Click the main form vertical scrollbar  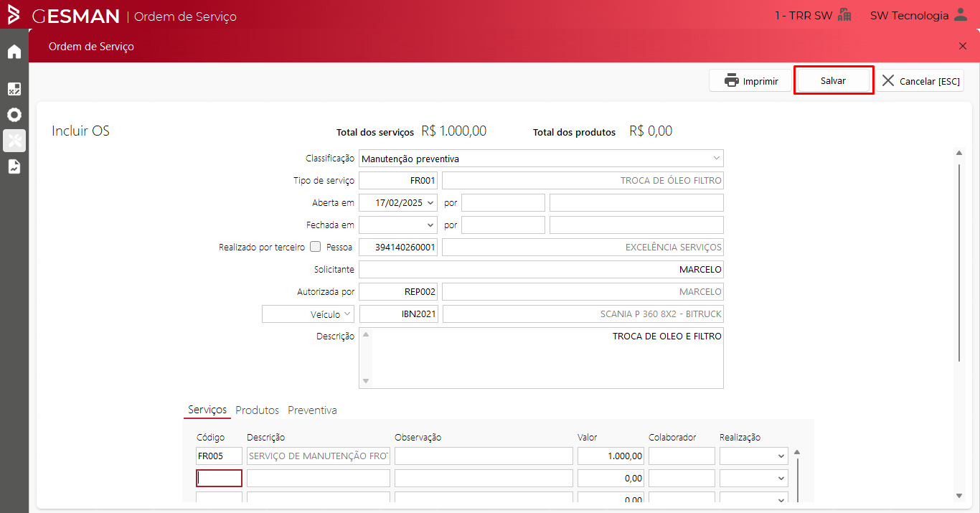[959, 262]
